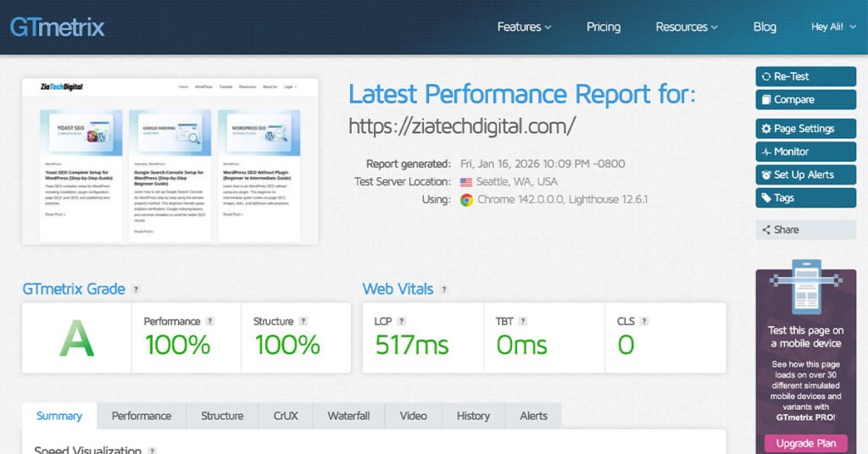
Task: Click the Web Vitals heading
Action: (x=398, y=289)
